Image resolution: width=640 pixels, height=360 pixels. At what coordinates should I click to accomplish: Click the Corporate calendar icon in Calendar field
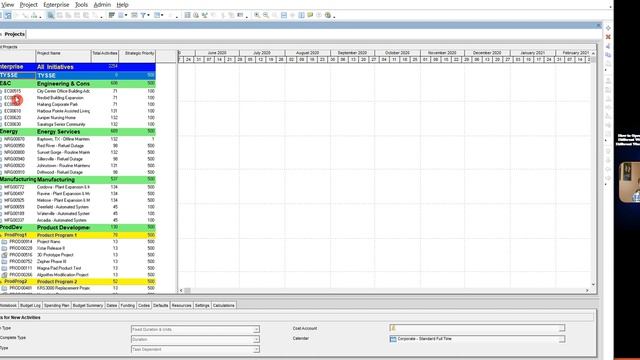(393, 339)
